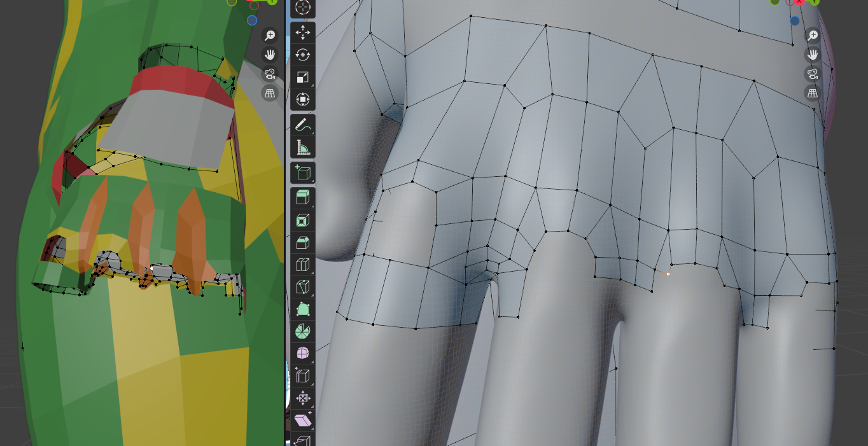
Task: Select the Annotate pencil tool
Action: click(x=303, y=125)
